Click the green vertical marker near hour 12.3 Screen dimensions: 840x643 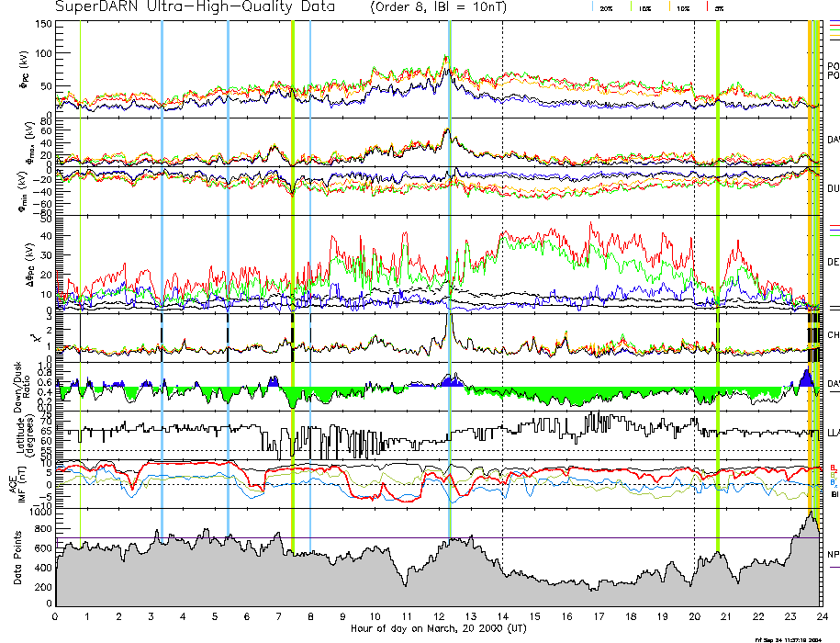450,276
